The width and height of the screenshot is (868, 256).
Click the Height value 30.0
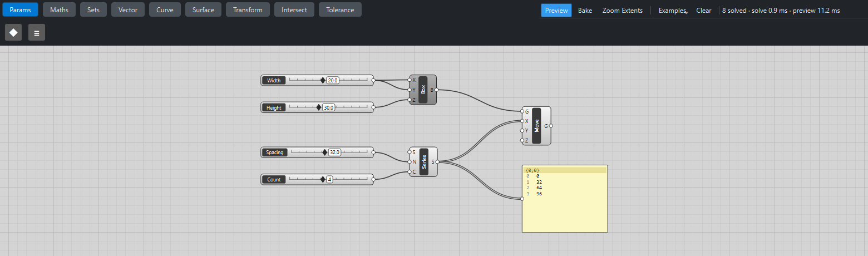pyautogui.click(x=329, y=107)
